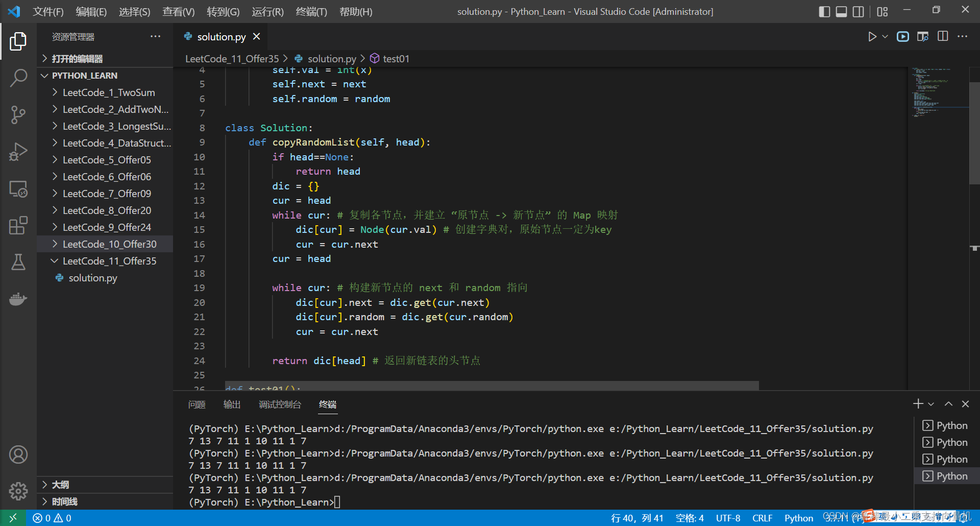Select Python language mode in status bar
Viewport: 980px width, 526px height.
(799, 518)
